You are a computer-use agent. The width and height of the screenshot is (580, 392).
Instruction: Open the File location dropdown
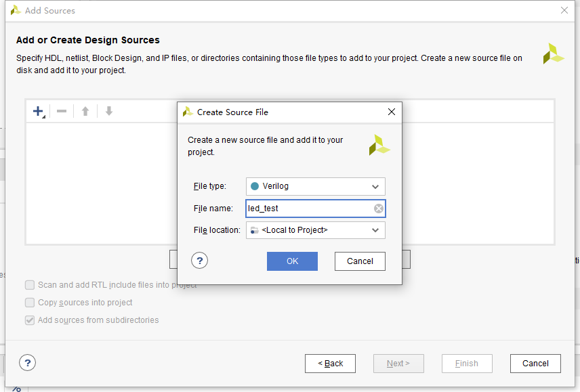point(316,230)
